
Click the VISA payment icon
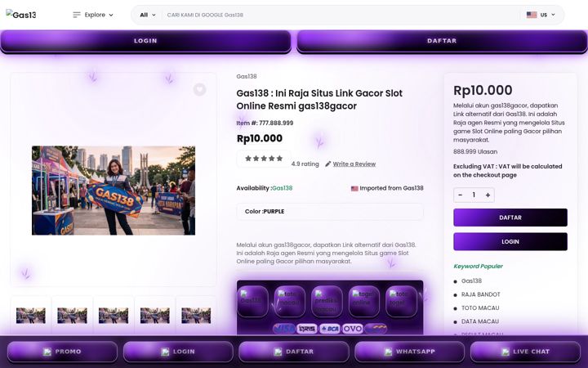pyautogui.click(x=284, y=329)
